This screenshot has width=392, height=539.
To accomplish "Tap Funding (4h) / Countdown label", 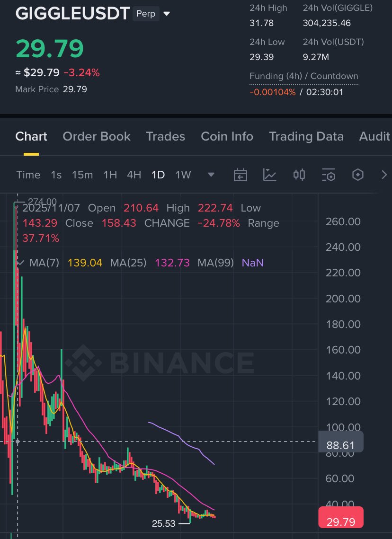I will tap(304, 76).
